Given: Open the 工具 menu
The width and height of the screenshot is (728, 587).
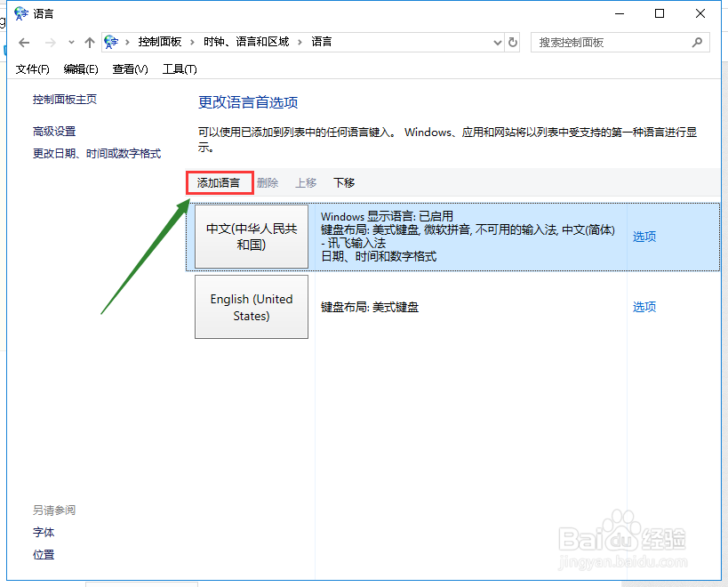Looking at the screenshot, I should point(178,68).
